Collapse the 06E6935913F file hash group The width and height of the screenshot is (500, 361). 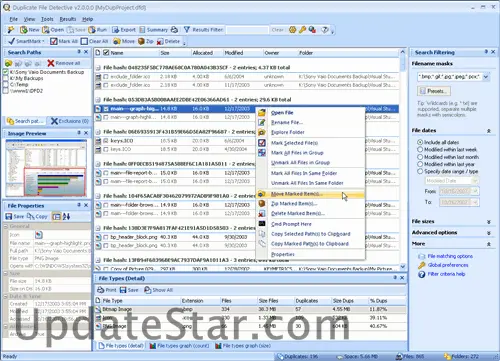click(x=98, y=132)
